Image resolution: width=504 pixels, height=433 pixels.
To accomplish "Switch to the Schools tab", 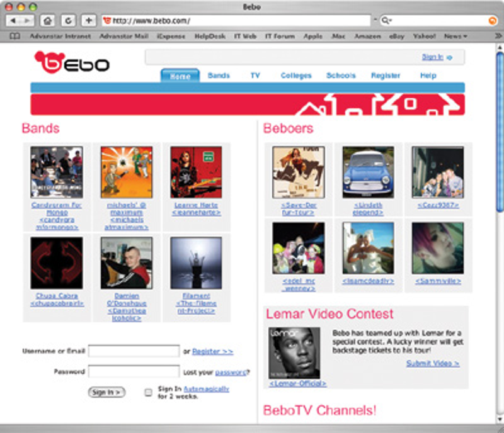I will pos(341,76).
